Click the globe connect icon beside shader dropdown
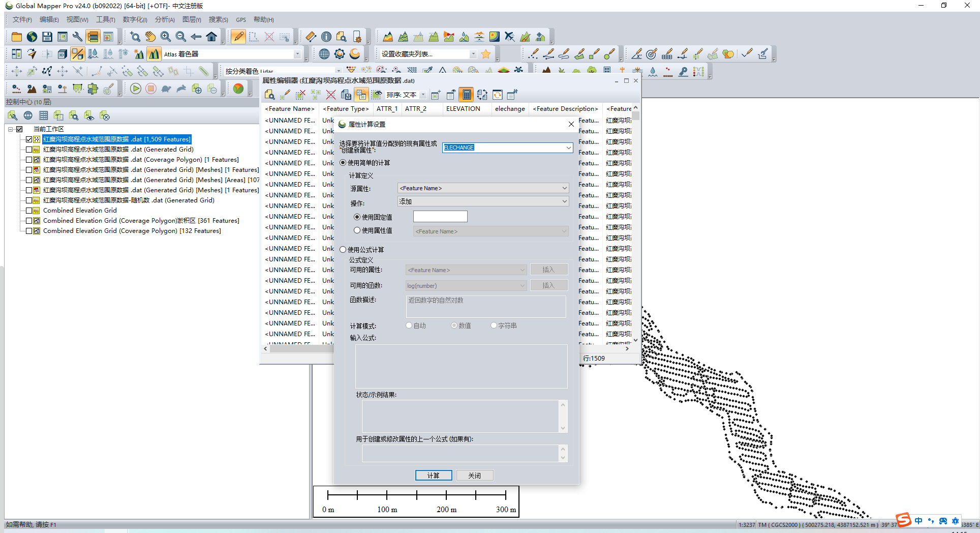Image resolution: width=980 pixels, height=533 pixels. (x=324, y=54)
